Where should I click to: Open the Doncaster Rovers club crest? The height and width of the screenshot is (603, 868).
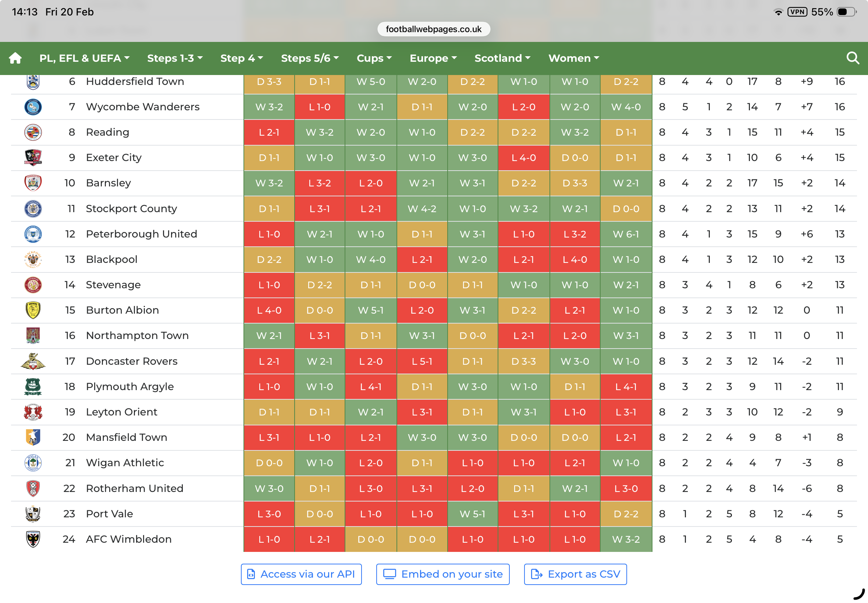click(x=33, y=361)
